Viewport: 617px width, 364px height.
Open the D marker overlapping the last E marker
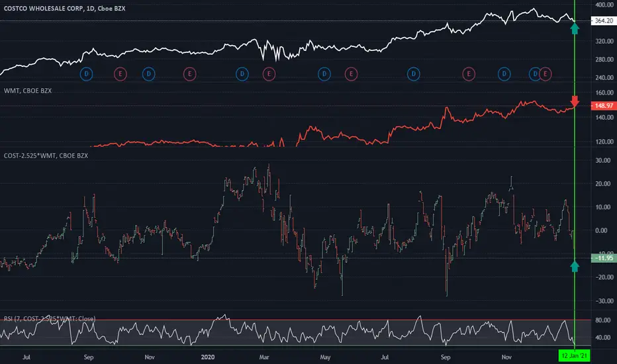tap(534, 74)
